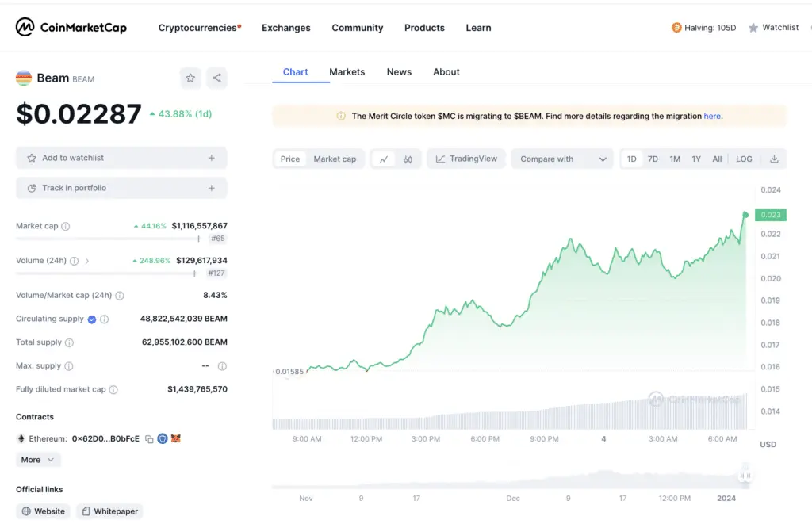Open the Cryptocurrencies menu
812x524 pixels.
click(197, 27)
